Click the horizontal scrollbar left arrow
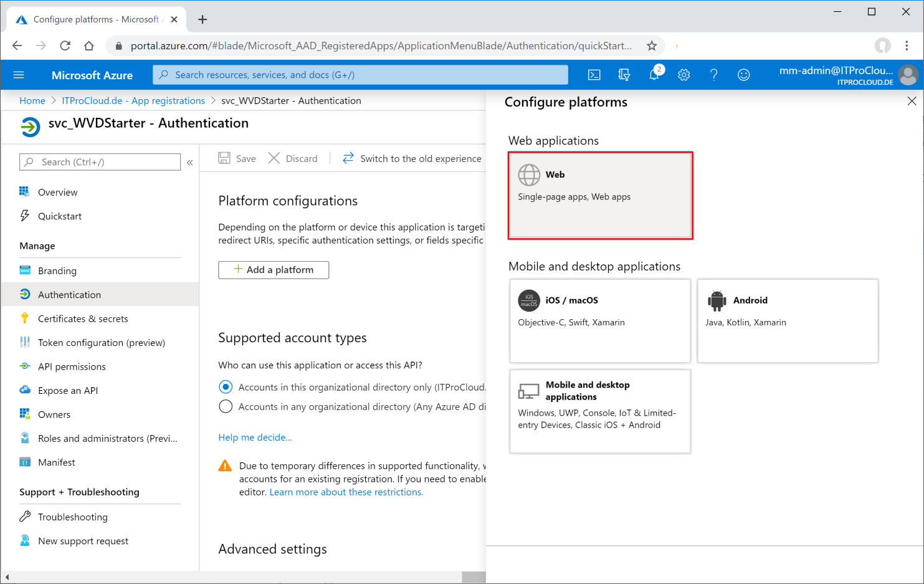 (6, 577)
